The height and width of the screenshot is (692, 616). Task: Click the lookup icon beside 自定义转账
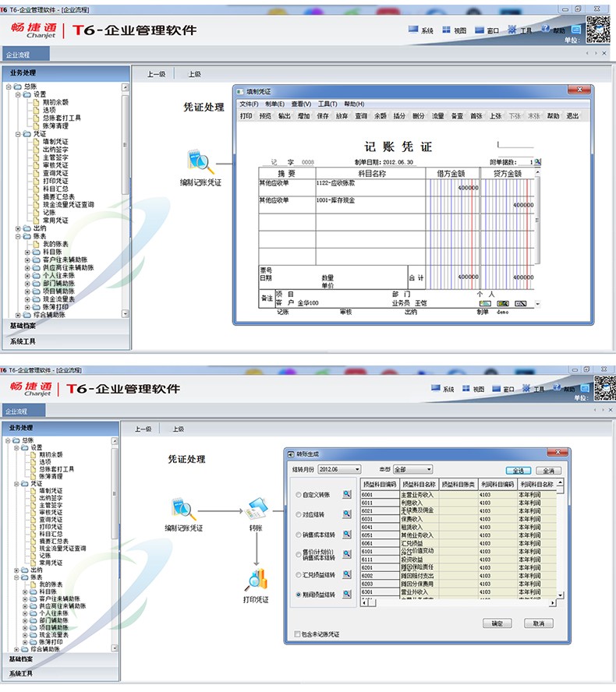(x=347, y=494)
